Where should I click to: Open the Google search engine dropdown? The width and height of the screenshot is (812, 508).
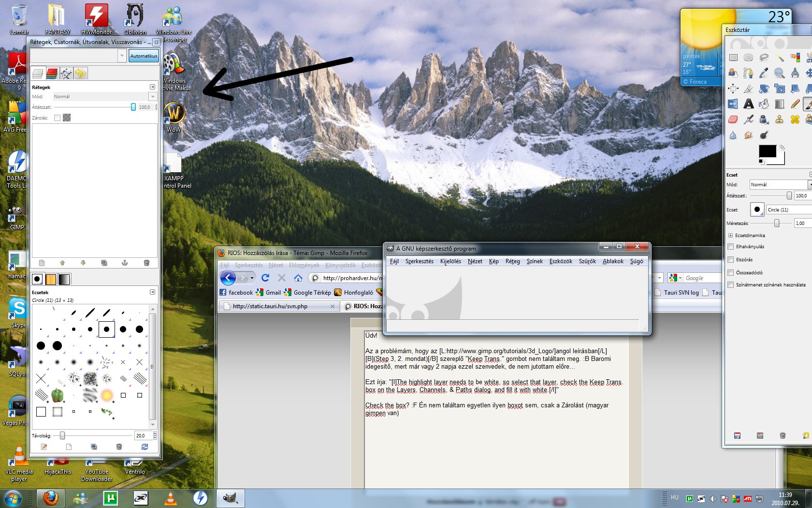[675, 278]
